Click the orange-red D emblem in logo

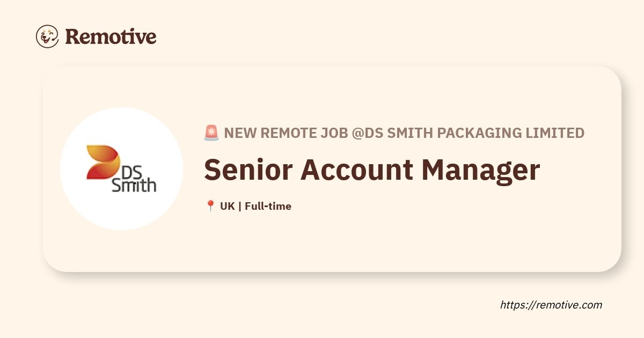(x=103, y=162)
